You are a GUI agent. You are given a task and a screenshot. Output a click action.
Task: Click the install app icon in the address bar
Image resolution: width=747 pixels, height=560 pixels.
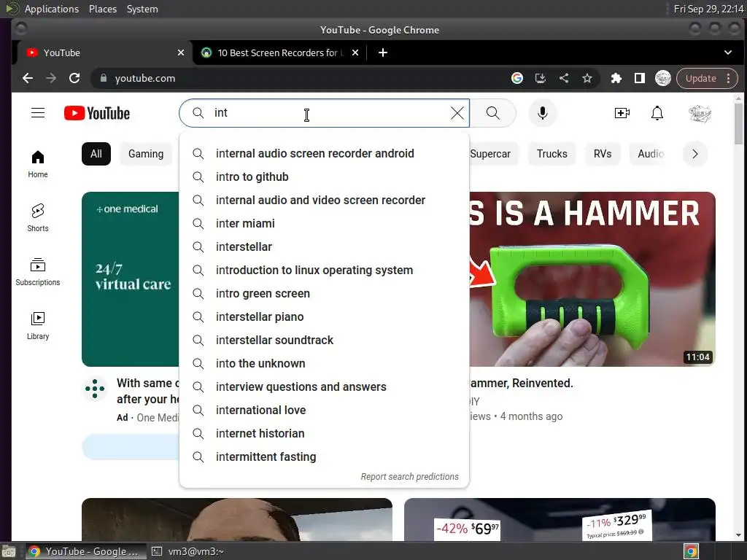point(541,78)
